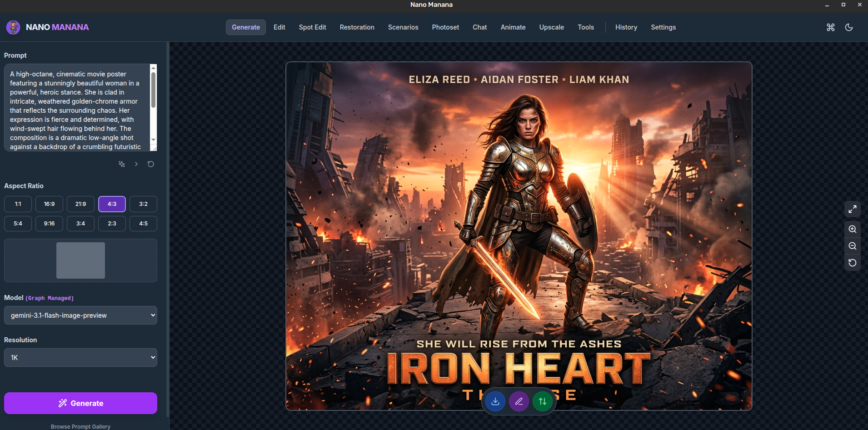Select the 1:1 aspect ratio option
This screenshot has width=868, height=430.
18,204
